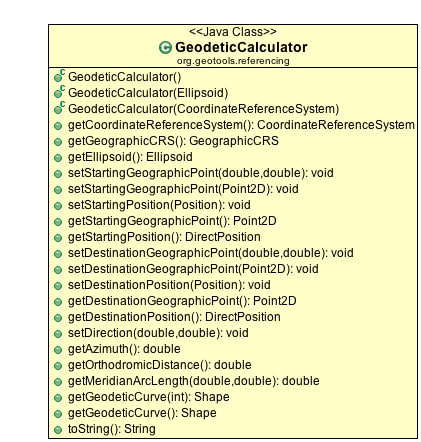Select the GeodeticCalculator class name title
The width and height of the screenshot is (421, 442).
coord(241,47)
